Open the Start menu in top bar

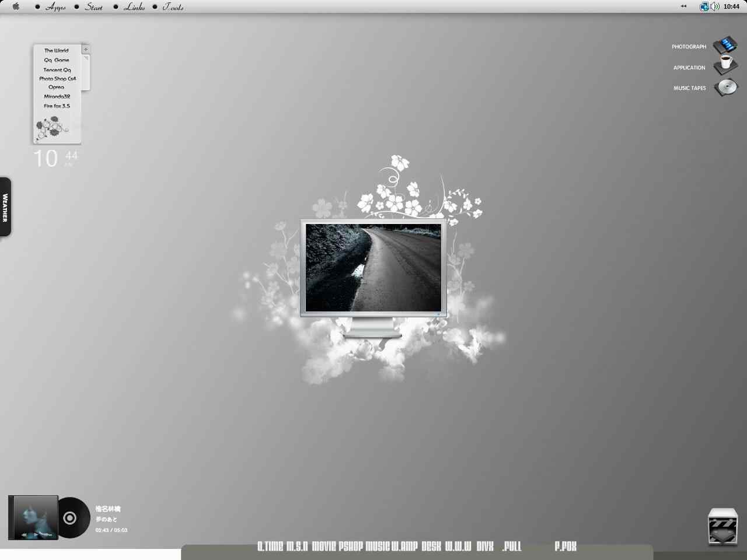click(93, 7)
